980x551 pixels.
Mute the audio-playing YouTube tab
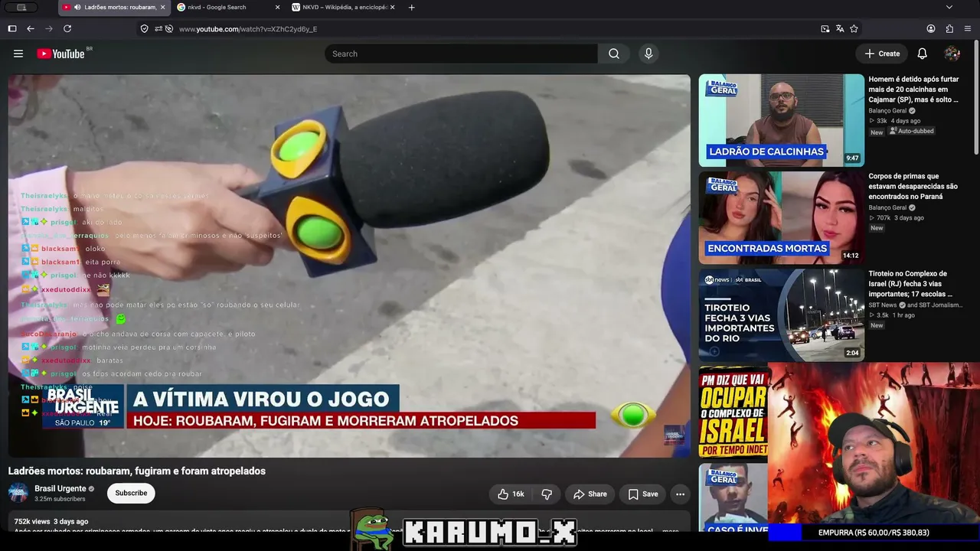tap(77, 8)
